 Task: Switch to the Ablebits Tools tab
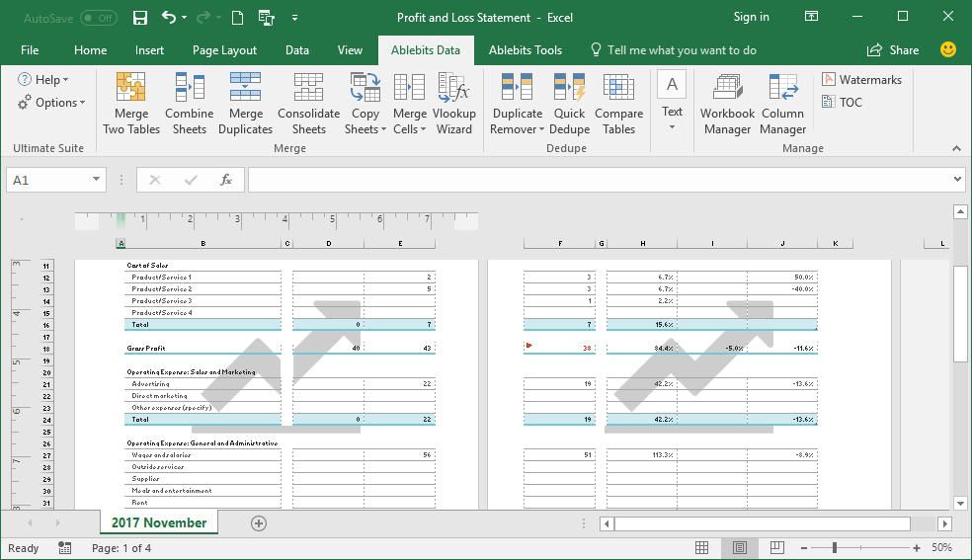[525, 50]
